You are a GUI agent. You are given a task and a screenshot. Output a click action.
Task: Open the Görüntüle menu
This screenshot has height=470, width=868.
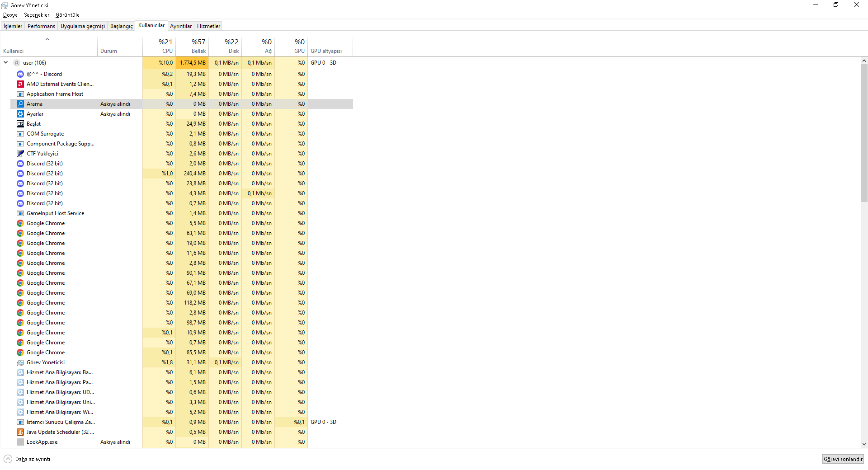[67, 15]
